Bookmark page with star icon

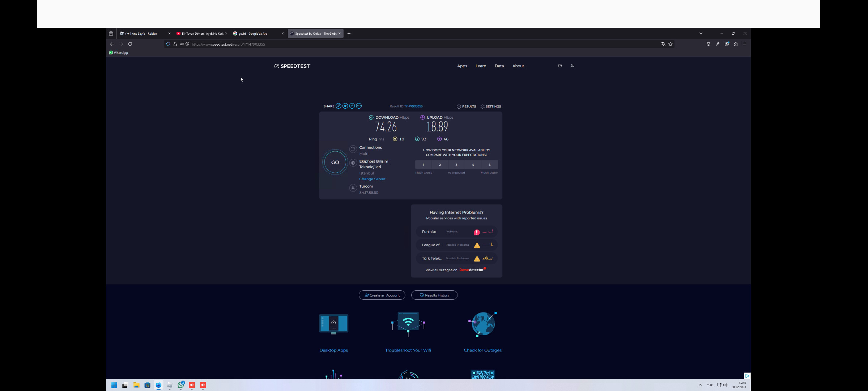tap(671, 44)
